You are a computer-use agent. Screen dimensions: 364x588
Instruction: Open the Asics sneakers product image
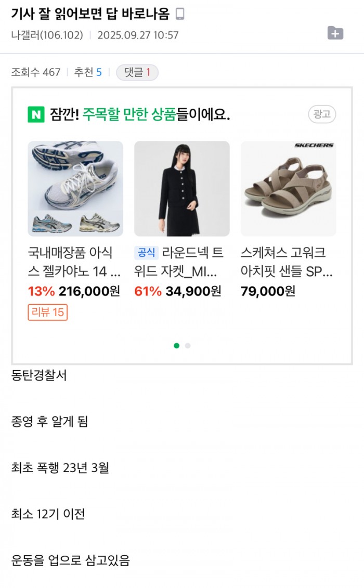click(75, 189)
